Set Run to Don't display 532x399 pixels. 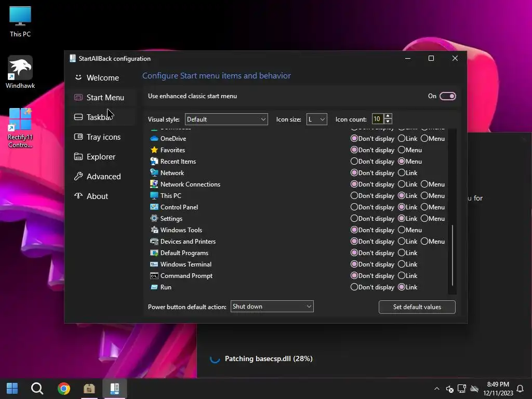pyautogui.click(x=372, y=287)
